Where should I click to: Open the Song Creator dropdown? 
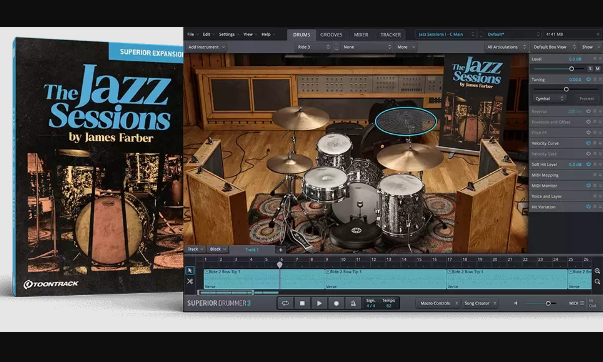pyautogui.click(x=480, y=303)
